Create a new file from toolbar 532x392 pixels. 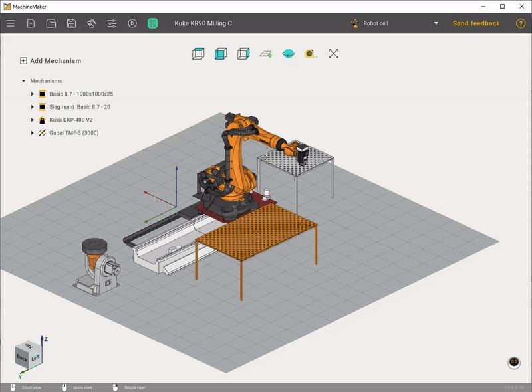(x=31, y=23)
